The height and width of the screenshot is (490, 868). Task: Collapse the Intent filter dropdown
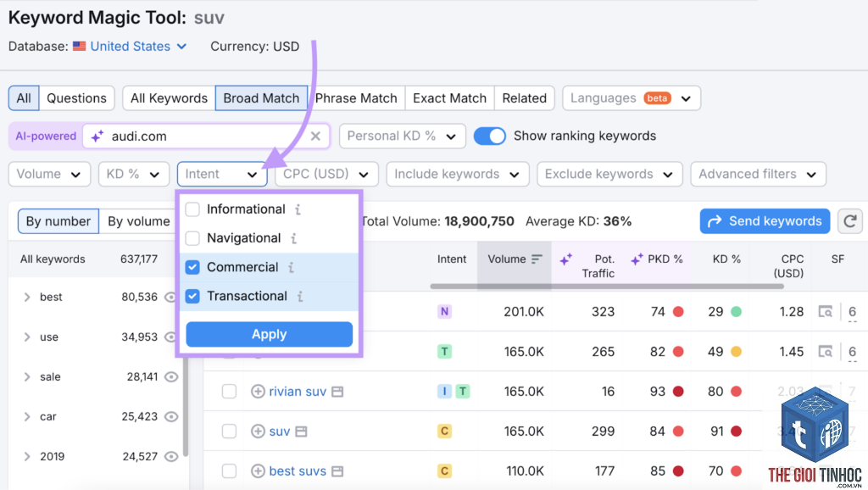point(221,175)
